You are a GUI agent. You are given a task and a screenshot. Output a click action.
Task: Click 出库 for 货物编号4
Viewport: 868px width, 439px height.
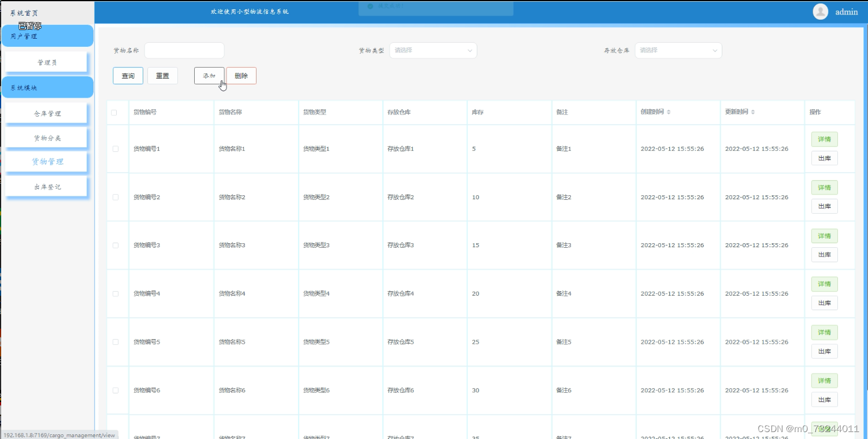[824, 303]
